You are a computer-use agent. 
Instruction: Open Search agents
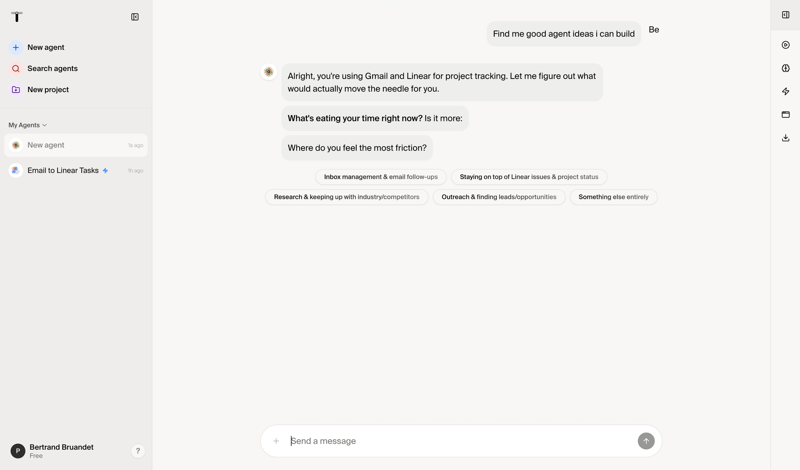52,68
